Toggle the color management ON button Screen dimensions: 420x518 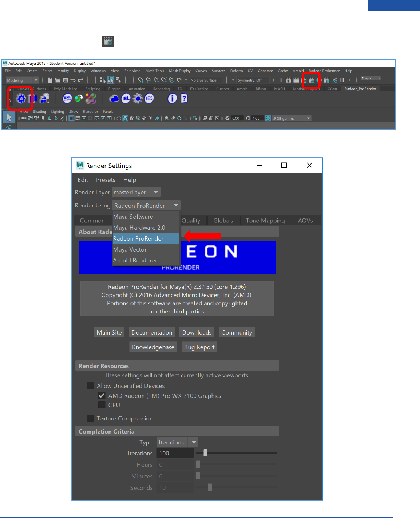268,118
